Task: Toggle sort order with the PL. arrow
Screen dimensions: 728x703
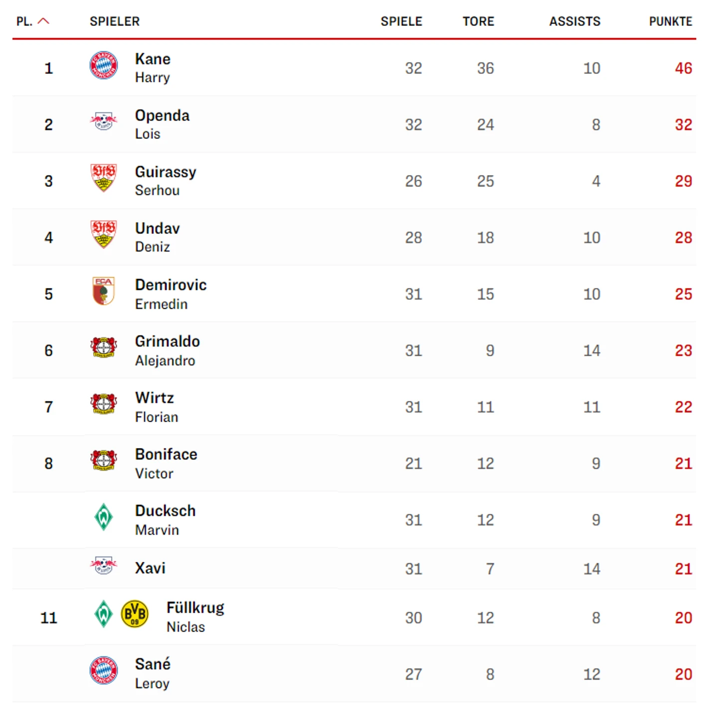Action: 44,21
